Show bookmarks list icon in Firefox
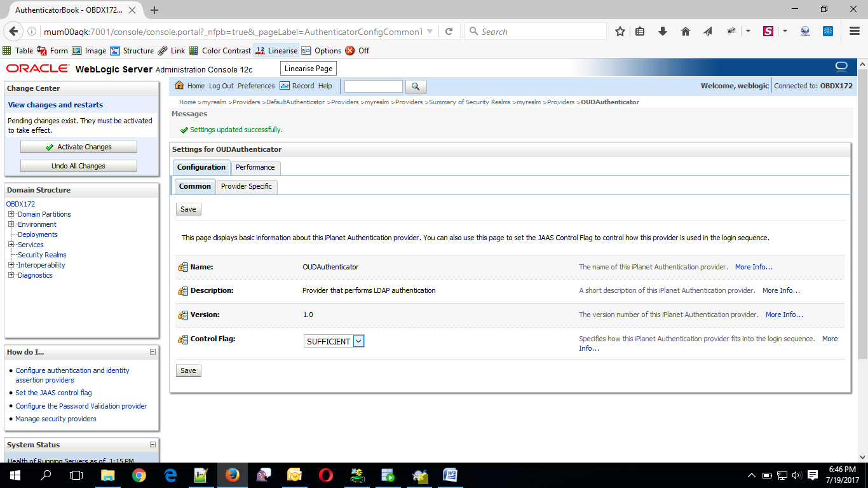 640,31
